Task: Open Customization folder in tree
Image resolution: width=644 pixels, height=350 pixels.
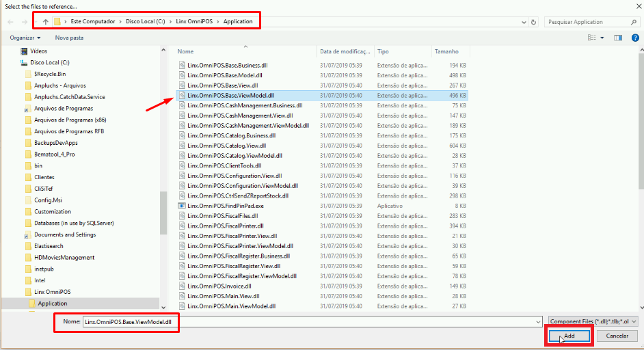Action: tap(53, 212)
